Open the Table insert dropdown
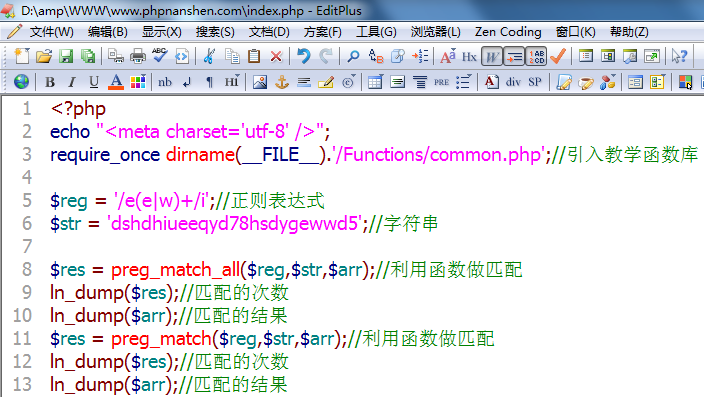The width and height of the screenshot is (704, 397). 375,82
